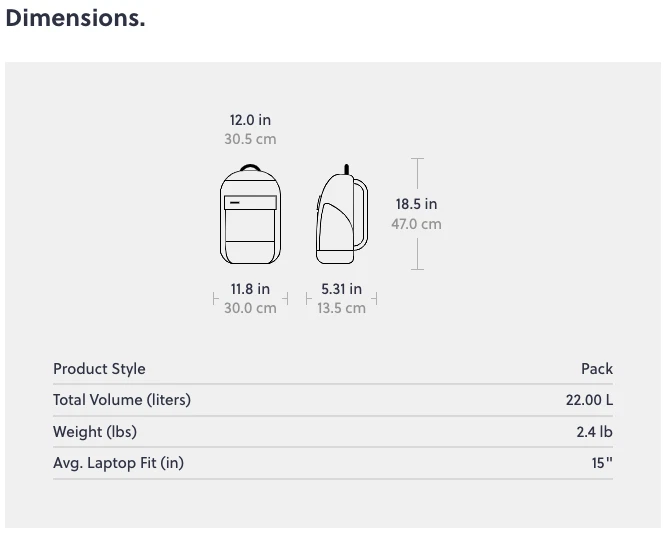Click the 18.5 in height label
Viewport: 668px width, 537px height.
point(416,204)
